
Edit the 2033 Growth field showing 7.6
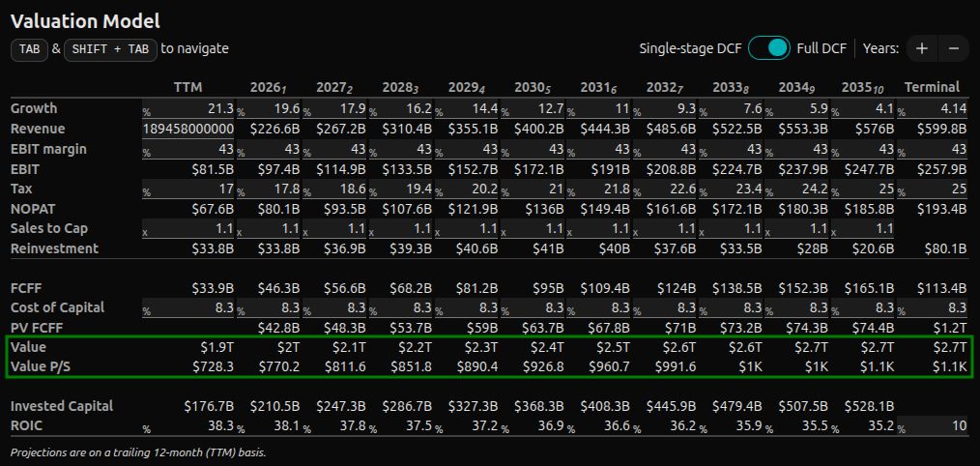[x=731, y=109]
